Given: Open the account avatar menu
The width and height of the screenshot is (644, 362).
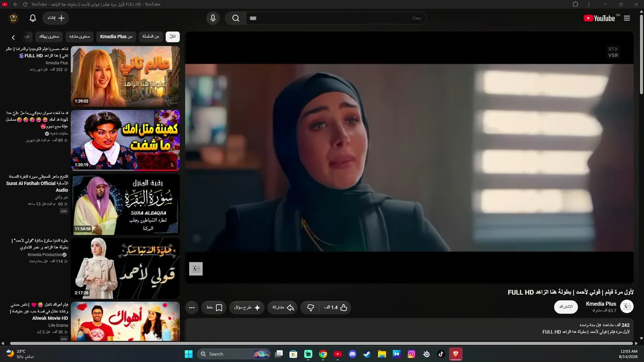Looking at the screenshot, I should (x=14, y=18).
